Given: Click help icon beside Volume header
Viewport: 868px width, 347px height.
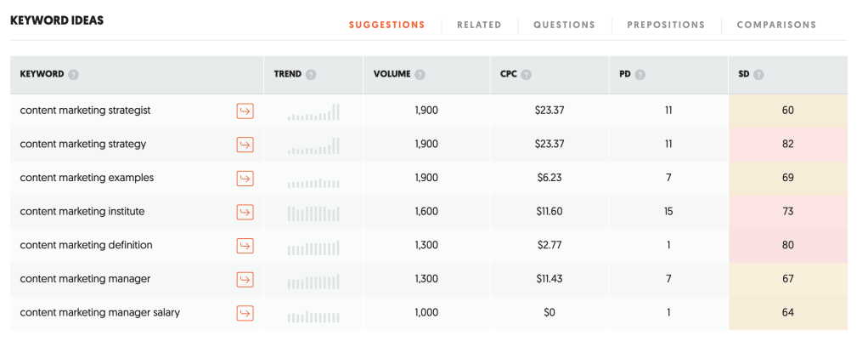Looking at the screenshot, I should pyautogui.click(x=420, y=75).
